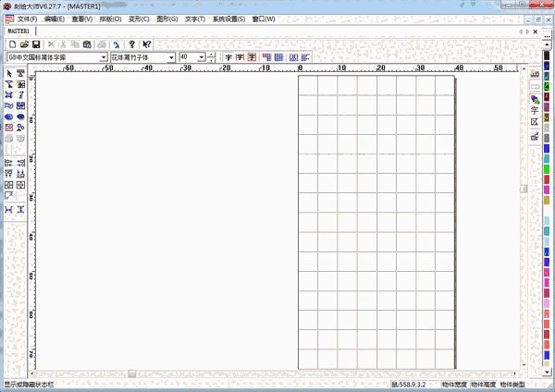Open the 图形(G) menu
The image size is (555, 392).
[x=167, y=19]
